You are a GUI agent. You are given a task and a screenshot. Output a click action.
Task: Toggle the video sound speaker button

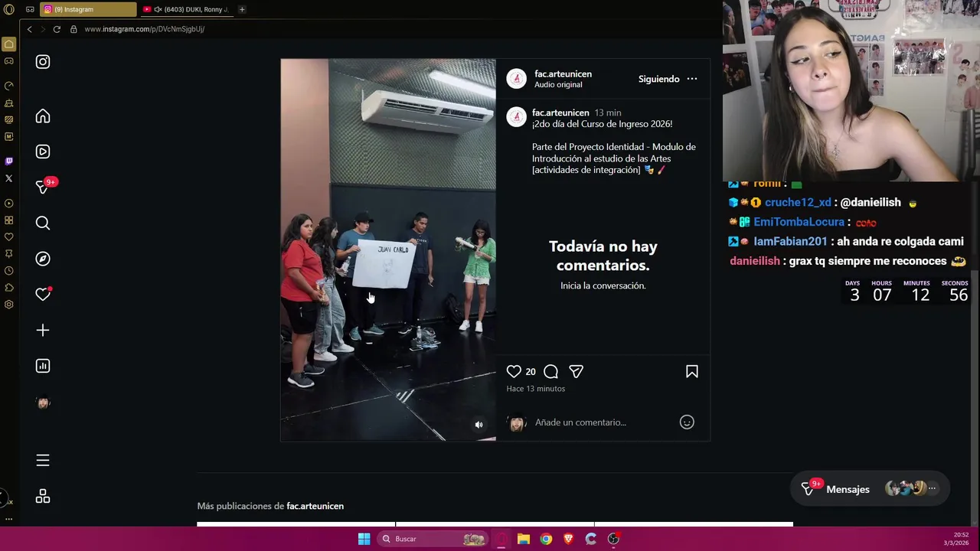[479, 425]
